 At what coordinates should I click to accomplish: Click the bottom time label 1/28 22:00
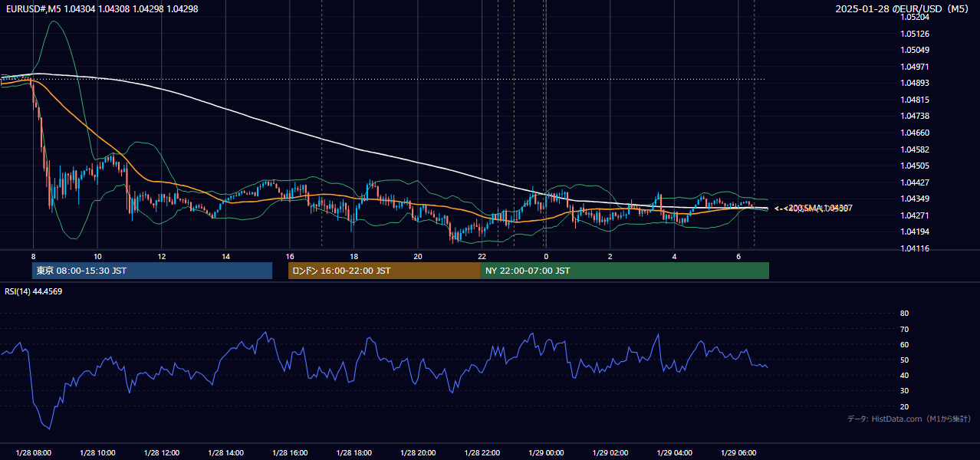[482, 453]
